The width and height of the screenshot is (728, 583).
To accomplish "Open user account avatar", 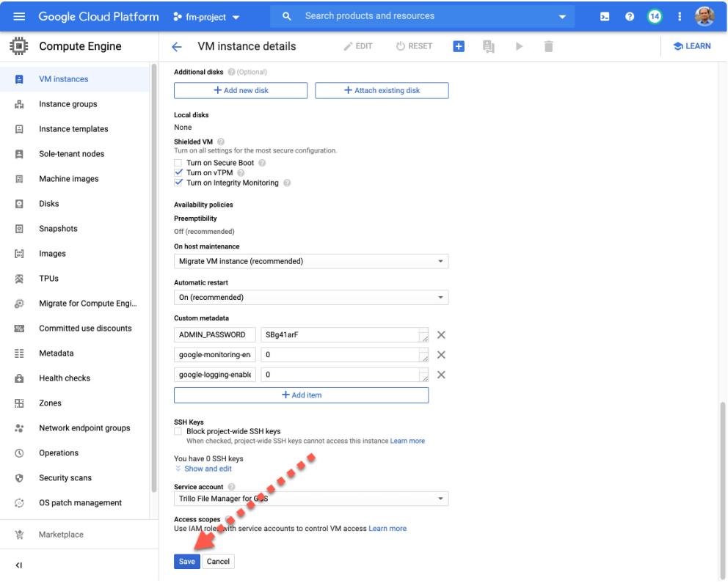I will 705,16.
